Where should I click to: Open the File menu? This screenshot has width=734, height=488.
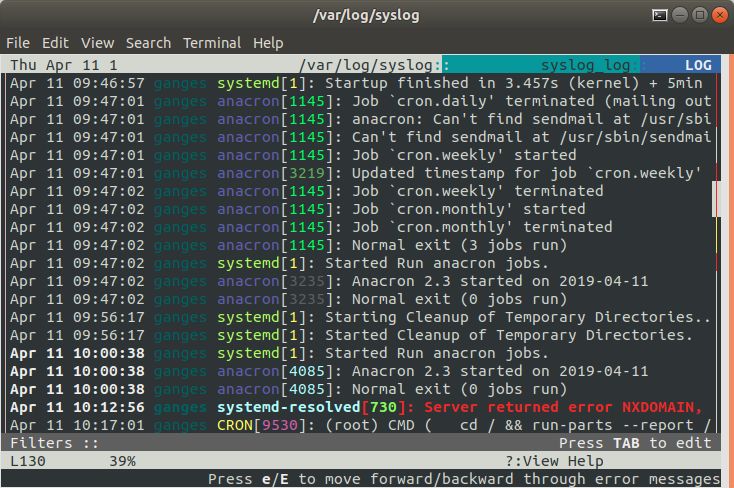coord(18,43)
